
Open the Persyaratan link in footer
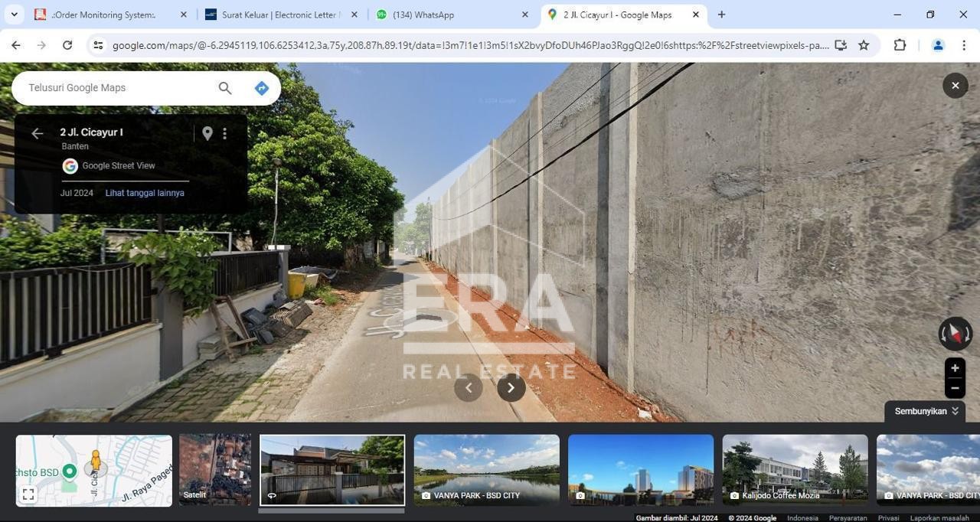(848, 518)
